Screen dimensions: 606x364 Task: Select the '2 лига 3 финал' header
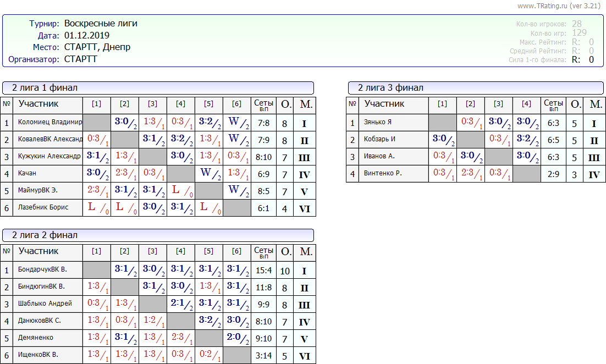click(x=391, y=88)
